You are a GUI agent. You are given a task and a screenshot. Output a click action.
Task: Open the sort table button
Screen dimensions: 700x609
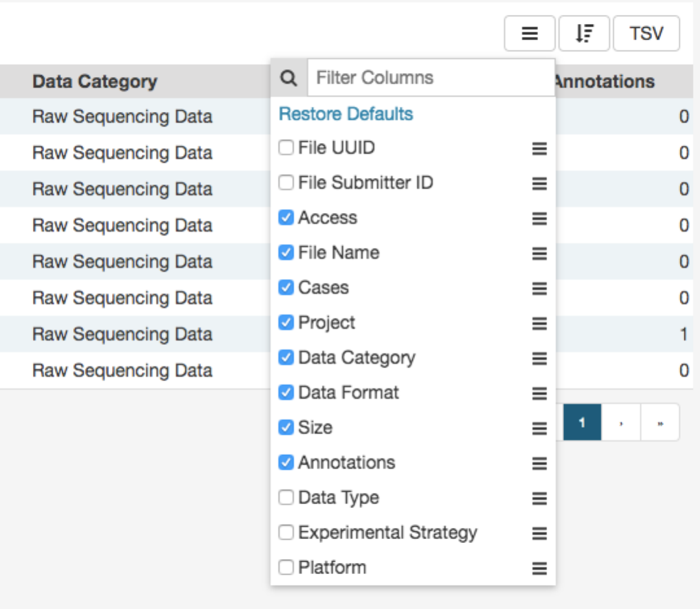[x=584, y=34]
